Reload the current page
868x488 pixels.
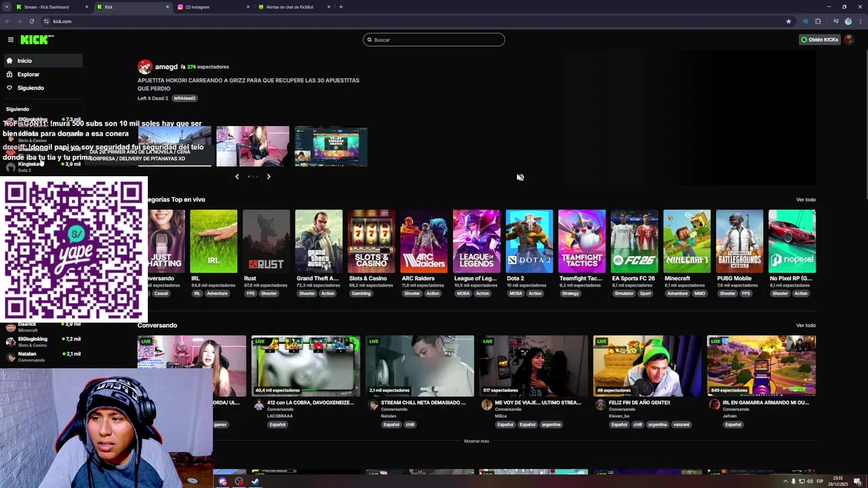click(32, 21)
